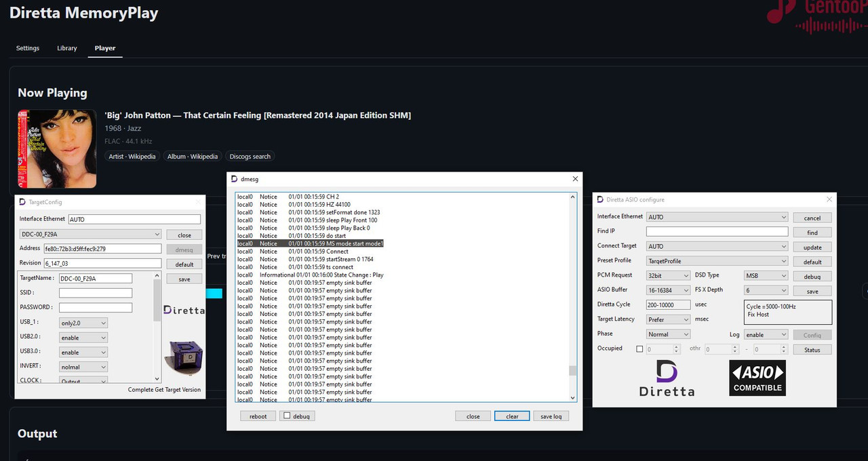
Task: Click cancel in ASIO configure
Action: point(812,218)
